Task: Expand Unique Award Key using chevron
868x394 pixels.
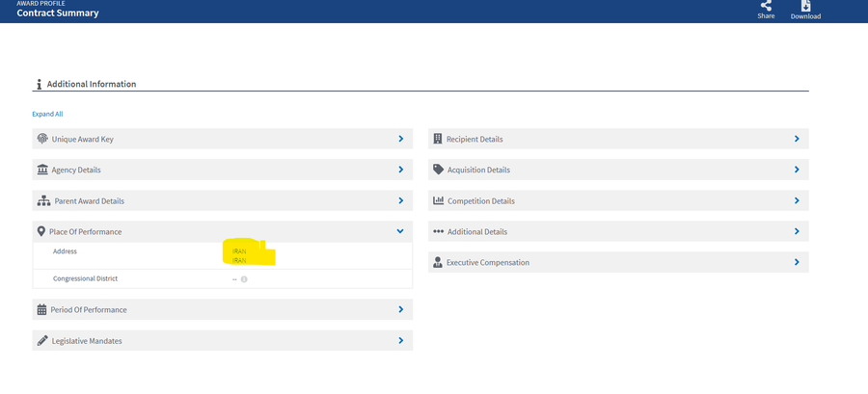Action: (x=399, y=139)
